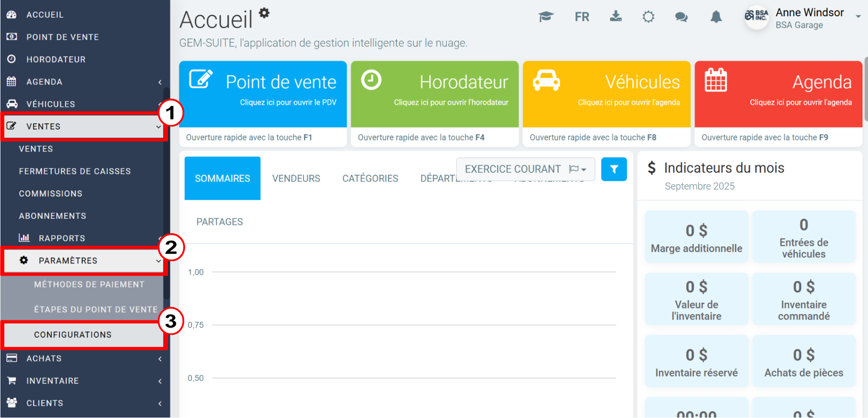Screen dimensions: 868x418
Task: Click the Ventes edit icon in sidebar
Action: click(12, 126)
